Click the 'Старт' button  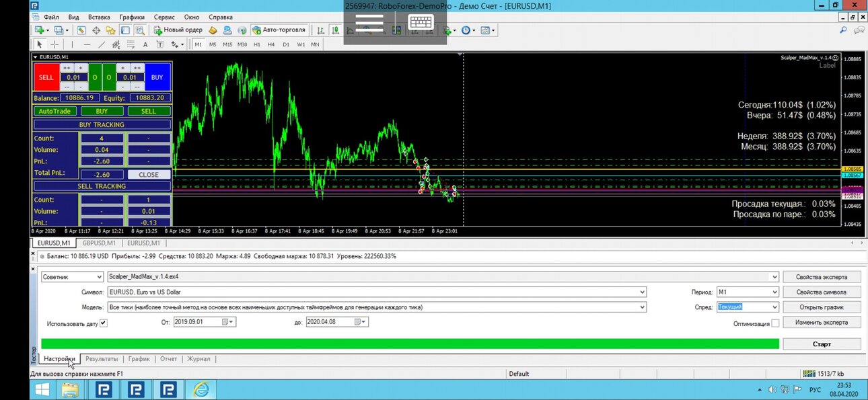[822, 344]
